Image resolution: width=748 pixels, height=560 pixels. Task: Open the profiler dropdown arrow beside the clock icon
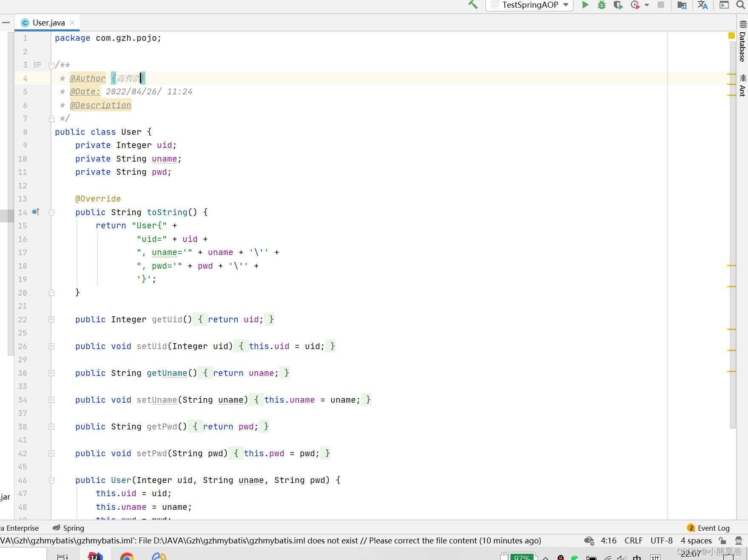(x=647, y=5)
